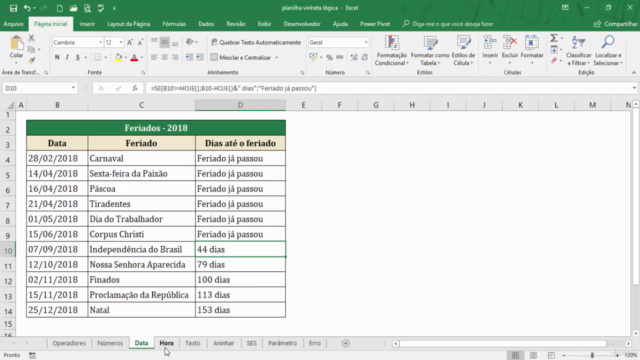Click the Undo arrow icon
Image resolution: width=640 pixels, height=360 pixels.
27,8
